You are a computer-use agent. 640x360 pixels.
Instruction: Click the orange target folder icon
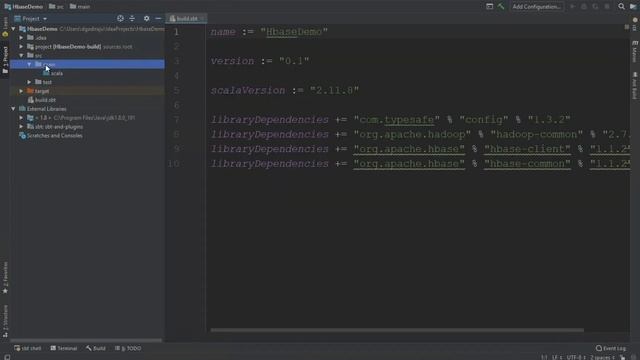coord(30,91)
